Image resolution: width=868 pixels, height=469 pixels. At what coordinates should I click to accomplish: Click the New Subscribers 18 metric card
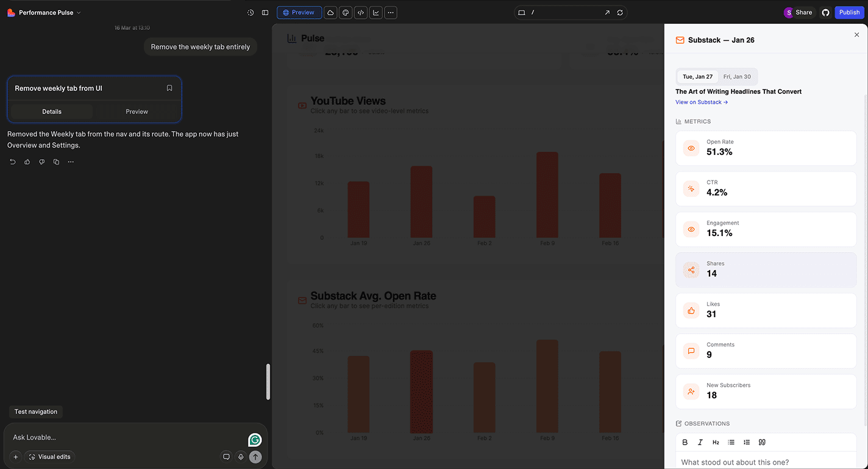click(766, 392)
